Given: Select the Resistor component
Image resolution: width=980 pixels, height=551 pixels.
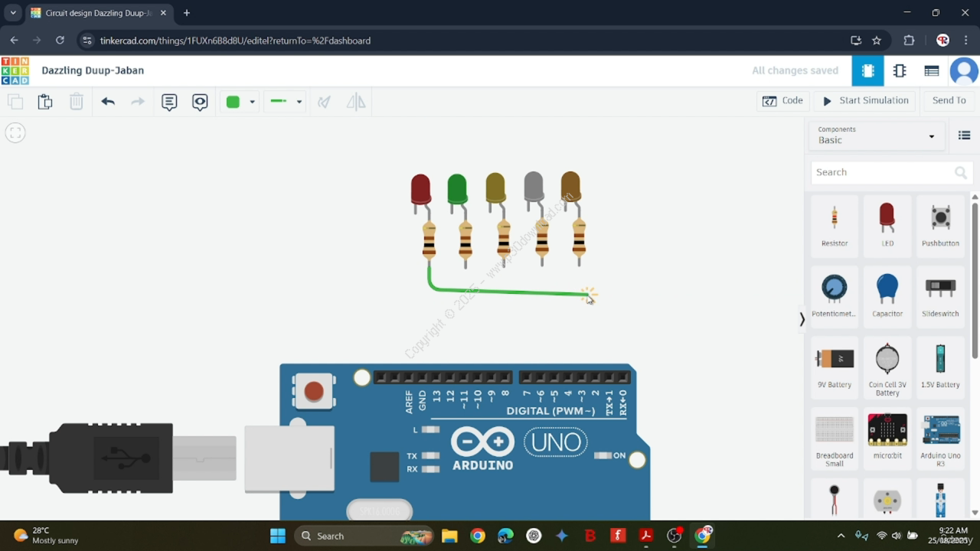Looking at the screenshot, I should coord(835,225).
